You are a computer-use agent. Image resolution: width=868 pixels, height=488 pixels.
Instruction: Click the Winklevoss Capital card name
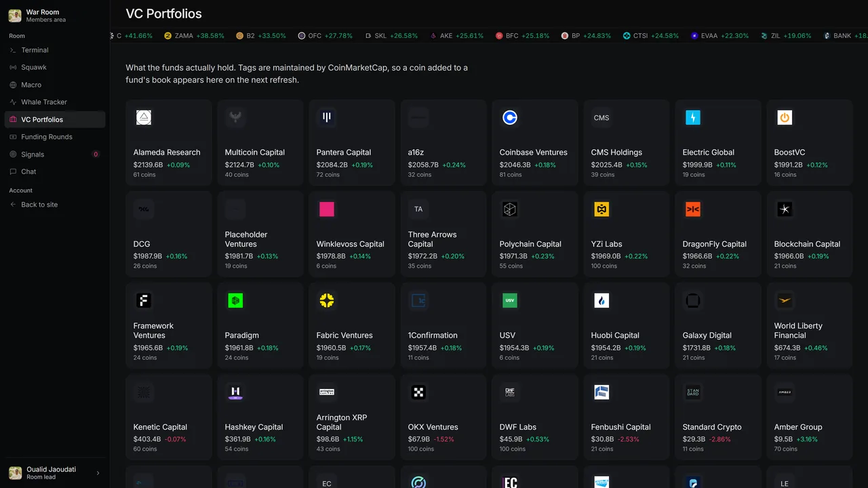[351, 244]
